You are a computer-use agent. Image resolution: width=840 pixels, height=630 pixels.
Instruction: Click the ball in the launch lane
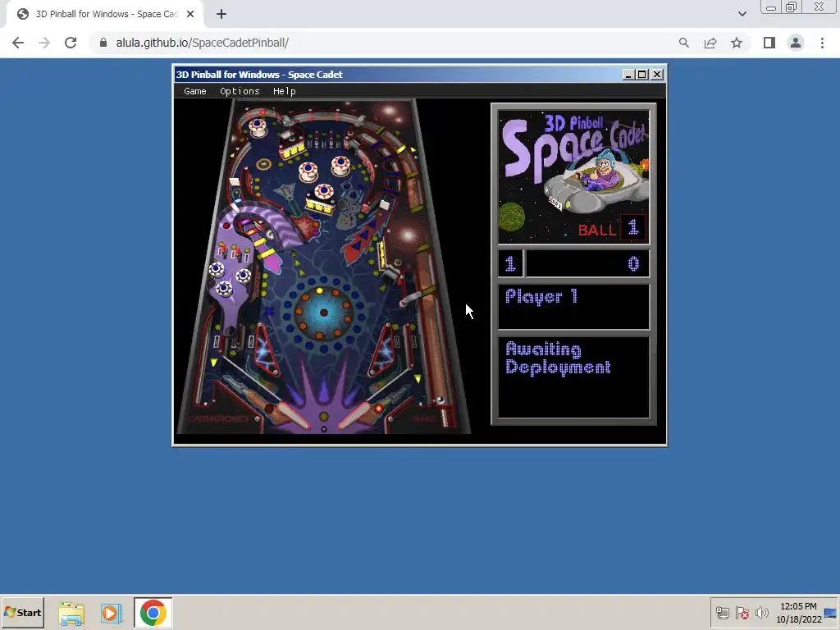441,399
